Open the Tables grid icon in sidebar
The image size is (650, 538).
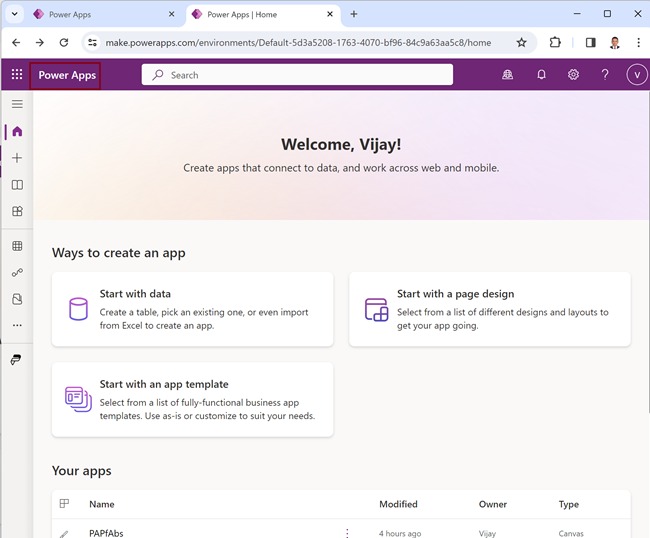click(17, 246)
